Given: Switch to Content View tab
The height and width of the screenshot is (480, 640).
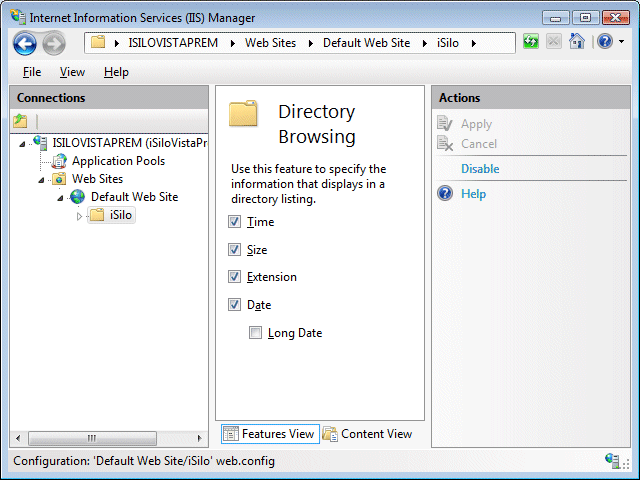Looking at the screenshot, I should (x=367, y=434).
